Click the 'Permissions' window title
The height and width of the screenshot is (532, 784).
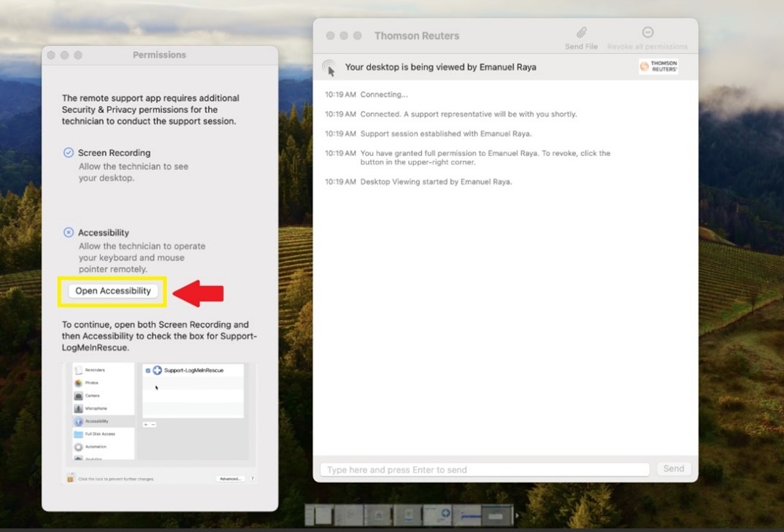pos(159,55)
